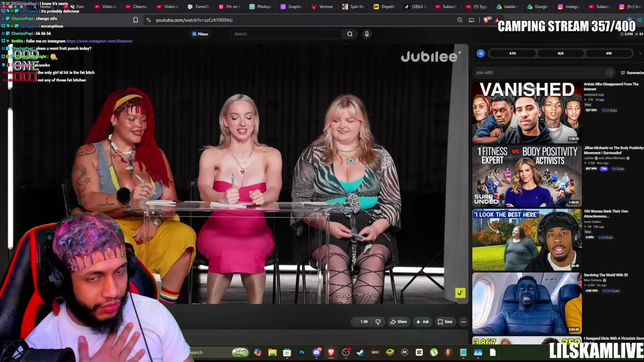This screenshot has height=362, width=644.
Task: Click the vidIQ 2.1% stat pill
Action: coord(513,53)
